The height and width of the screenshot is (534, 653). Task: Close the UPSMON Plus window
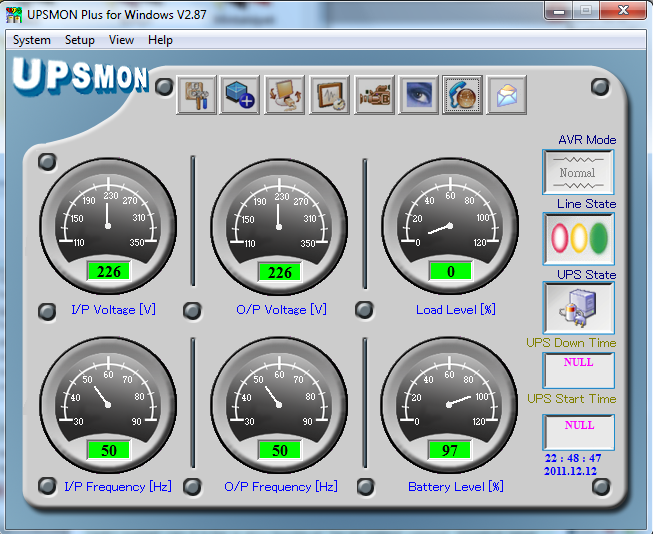623,11
